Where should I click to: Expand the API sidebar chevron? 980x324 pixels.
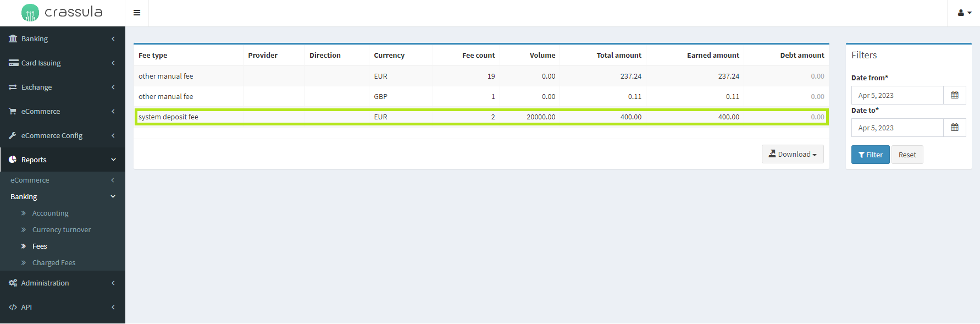pyautogui.click(x=113, y=307)
